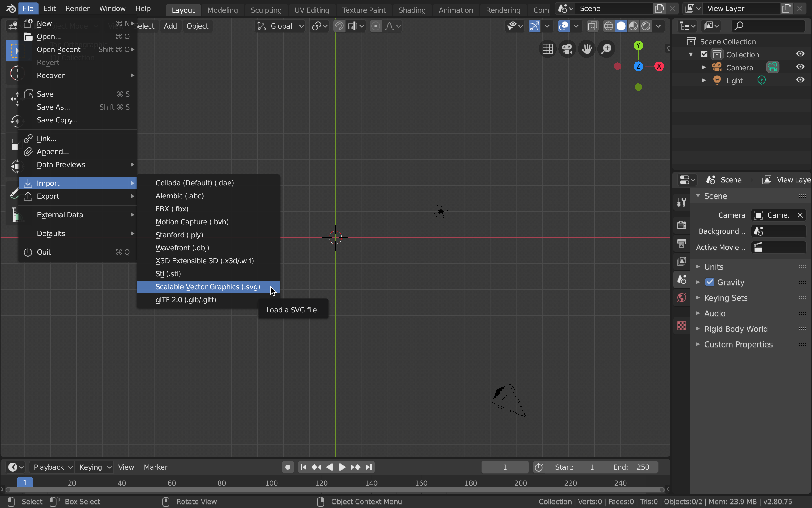Collapse the Collection tree arrow
The image size is (812, 508).
[691, 54]
